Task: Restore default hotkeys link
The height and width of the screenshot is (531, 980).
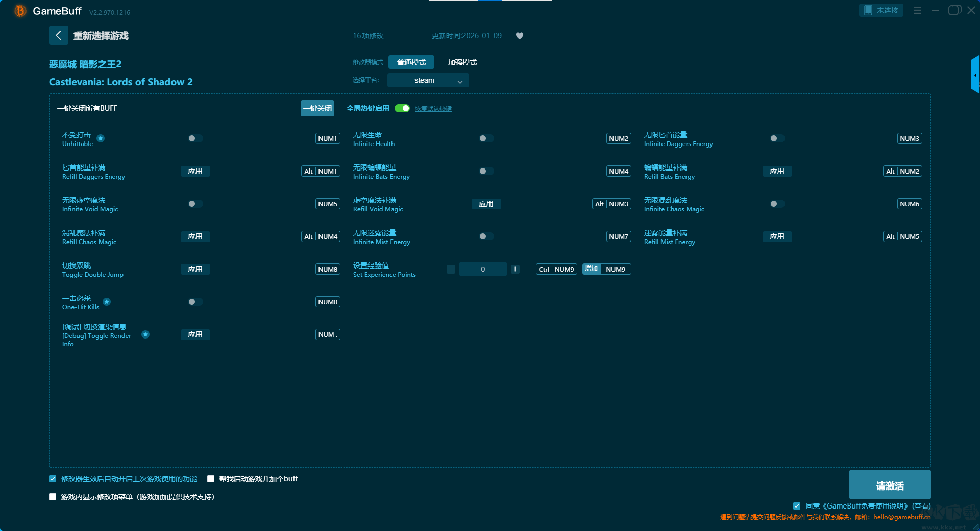Action: (433, 109)
